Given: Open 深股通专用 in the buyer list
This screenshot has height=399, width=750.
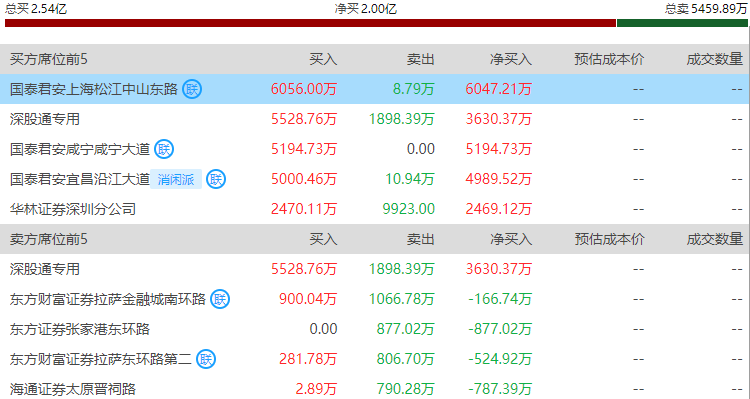Looking at the screenshot, I should (x=45, y=119).
